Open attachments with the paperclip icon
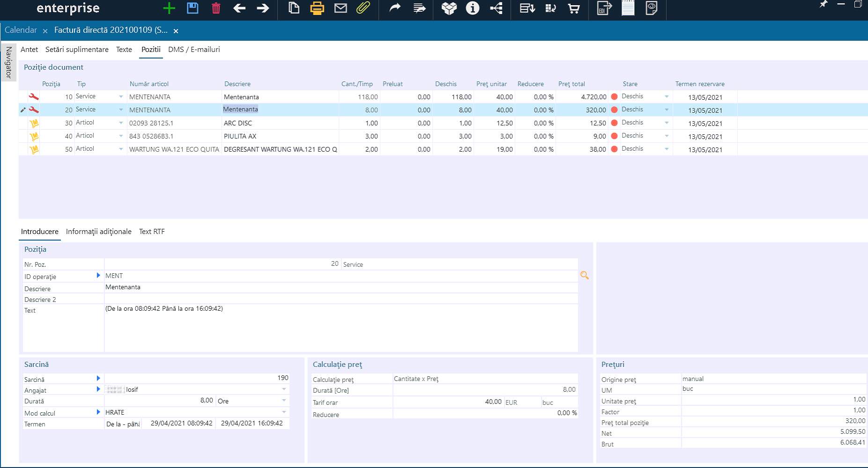The width and height of the screenshot is (868, 468). (x=363, y=8)
